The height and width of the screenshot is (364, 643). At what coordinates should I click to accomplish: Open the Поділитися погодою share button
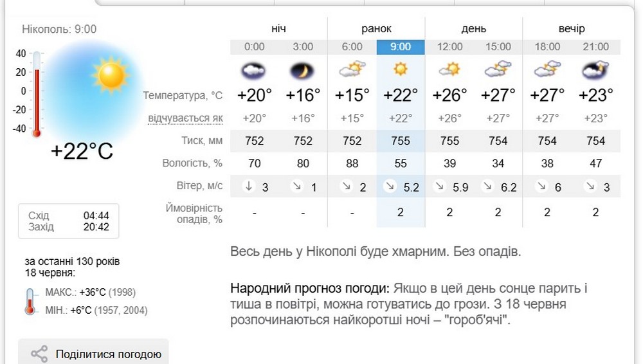coord(93,352)
